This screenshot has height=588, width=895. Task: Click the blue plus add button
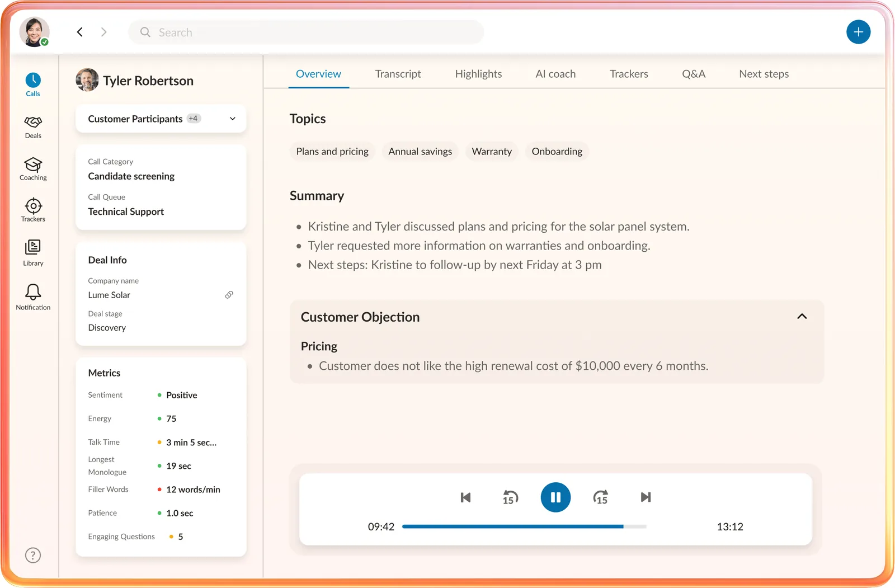(x=858, y=32)
